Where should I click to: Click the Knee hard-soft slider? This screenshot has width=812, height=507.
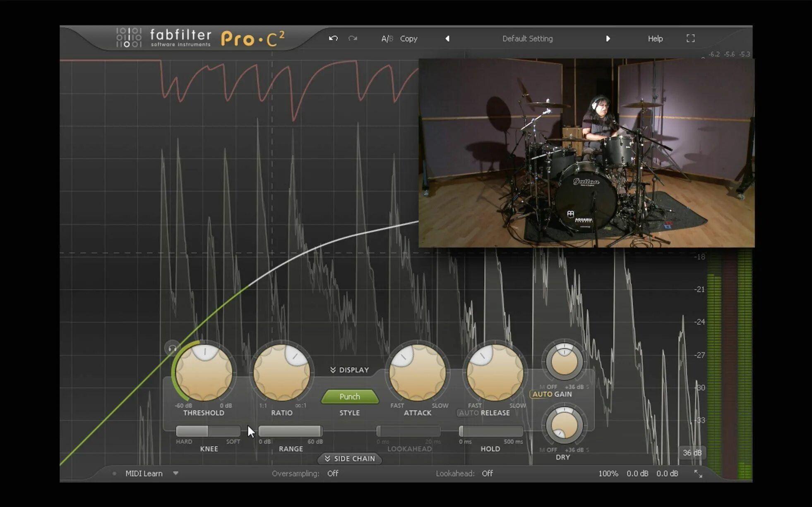(x=208, y=431)
